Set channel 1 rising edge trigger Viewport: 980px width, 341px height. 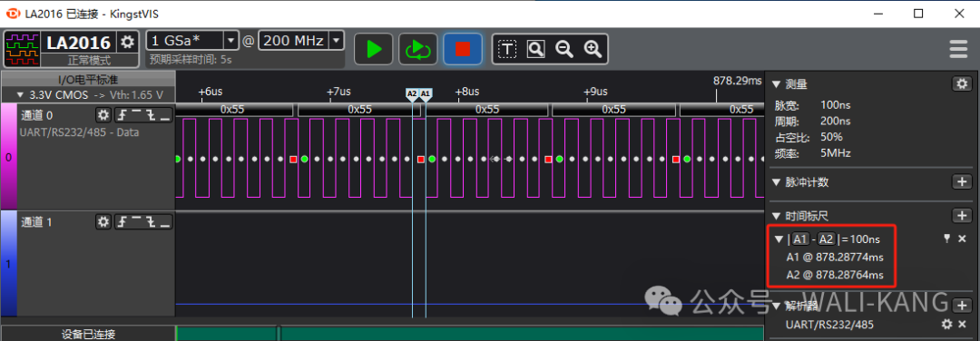pyautogui.click(x=122, y=221)
